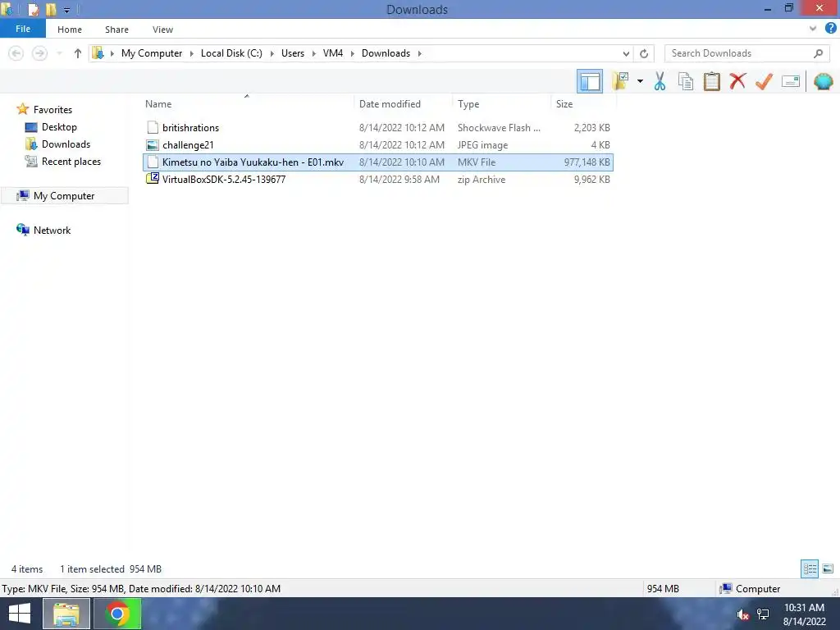Go up one folder level arrow
840x630 pixels.
point(78,53)
